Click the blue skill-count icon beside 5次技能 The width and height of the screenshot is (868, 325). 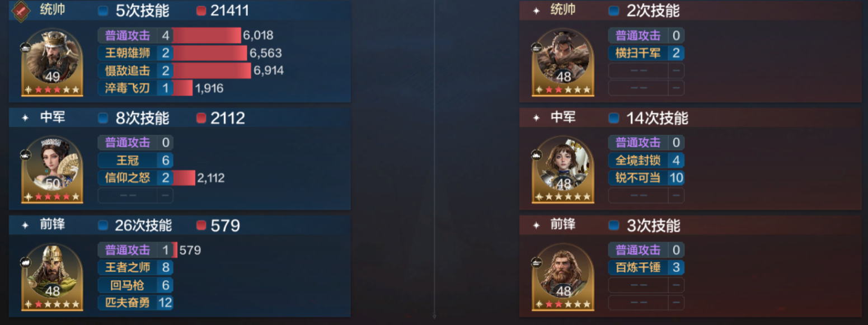(103, 11)
